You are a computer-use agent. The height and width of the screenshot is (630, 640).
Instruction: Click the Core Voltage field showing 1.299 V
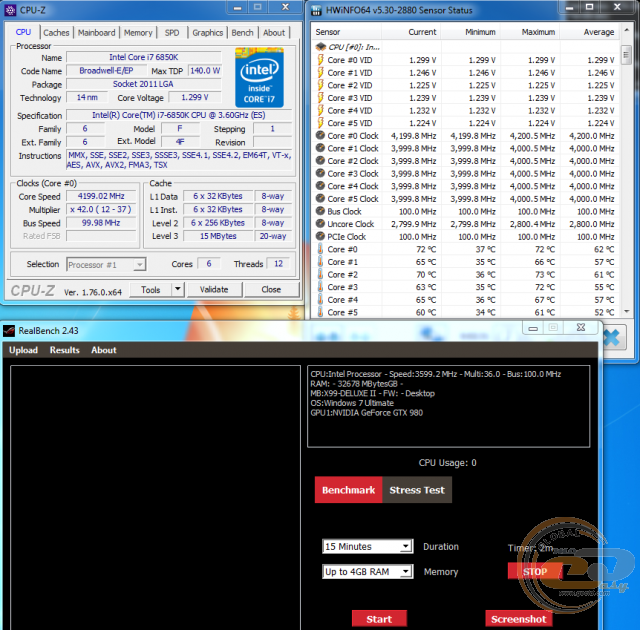[195, 98]
